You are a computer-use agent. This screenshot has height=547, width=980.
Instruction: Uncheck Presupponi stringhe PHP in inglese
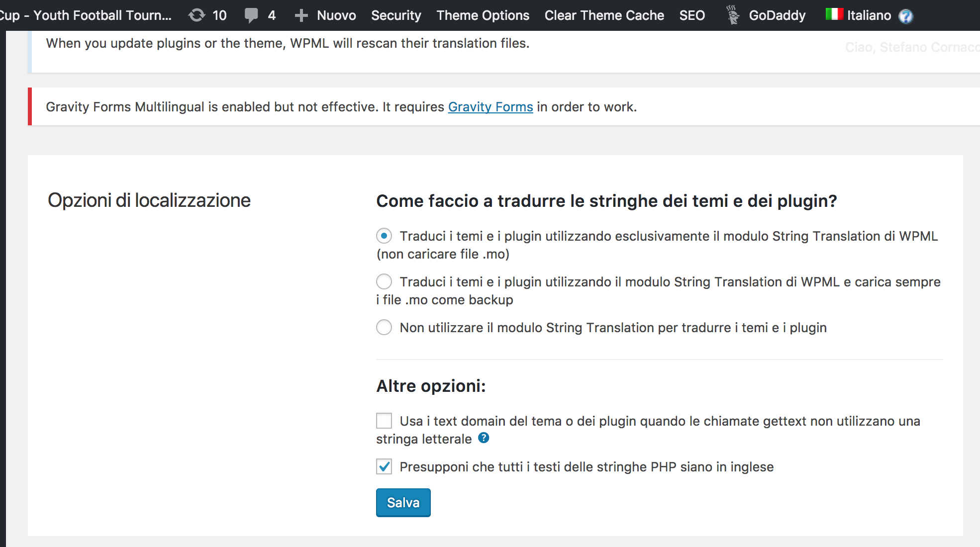coord(384,466)
